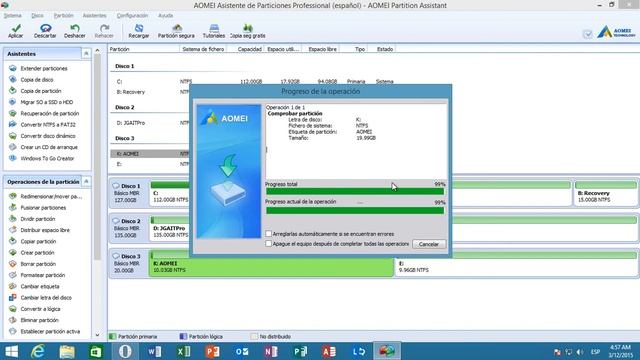Select the K: AOMEI 10.03GB partition block
640x360 pixels.
pyautogui.click(x=271, y=264)
